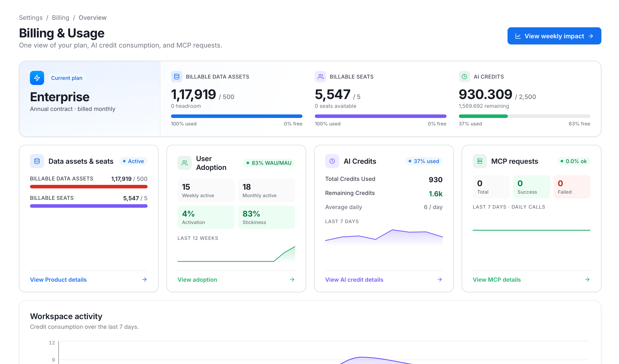
Task: Click the database icon beside BILLABLE DATA ASSETS header
Action: pos(176,77)
